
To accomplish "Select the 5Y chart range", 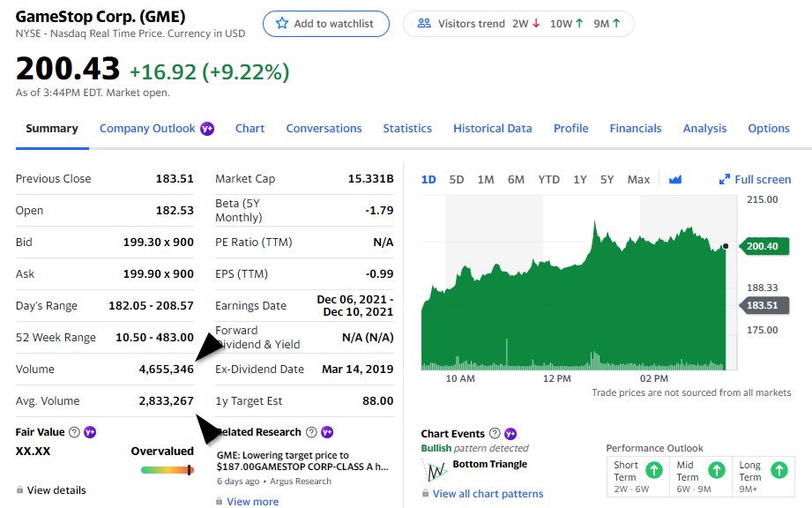I will coord(607,180).
